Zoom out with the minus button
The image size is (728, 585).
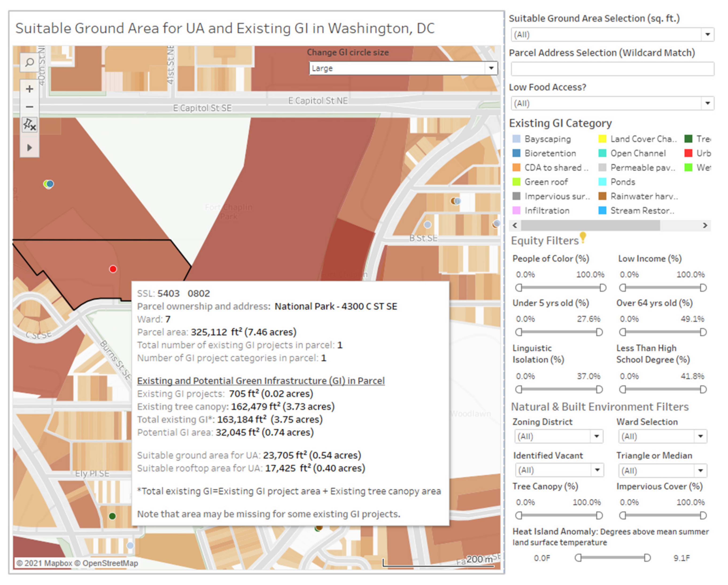(29, 107)
